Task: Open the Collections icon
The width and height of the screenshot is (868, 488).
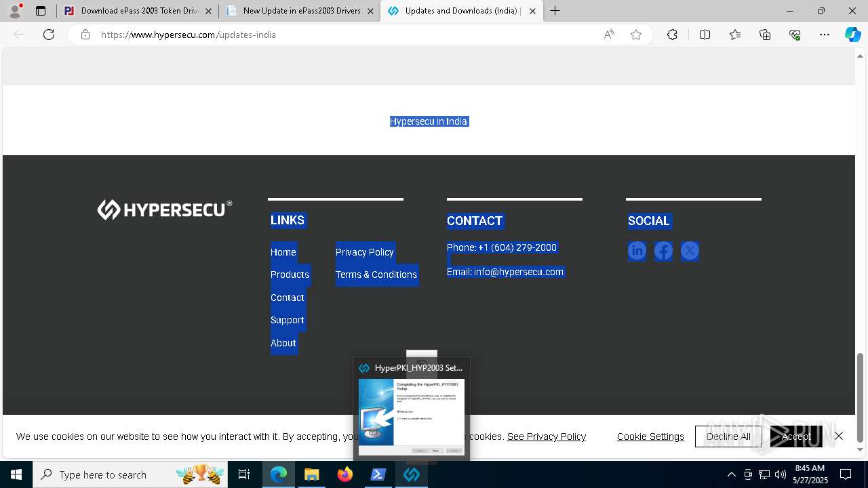Action: [x=765, y=35]
